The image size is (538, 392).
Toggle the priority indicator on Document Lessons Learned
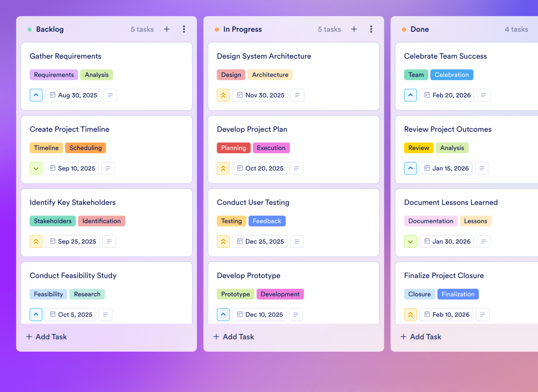pos(410,241)
